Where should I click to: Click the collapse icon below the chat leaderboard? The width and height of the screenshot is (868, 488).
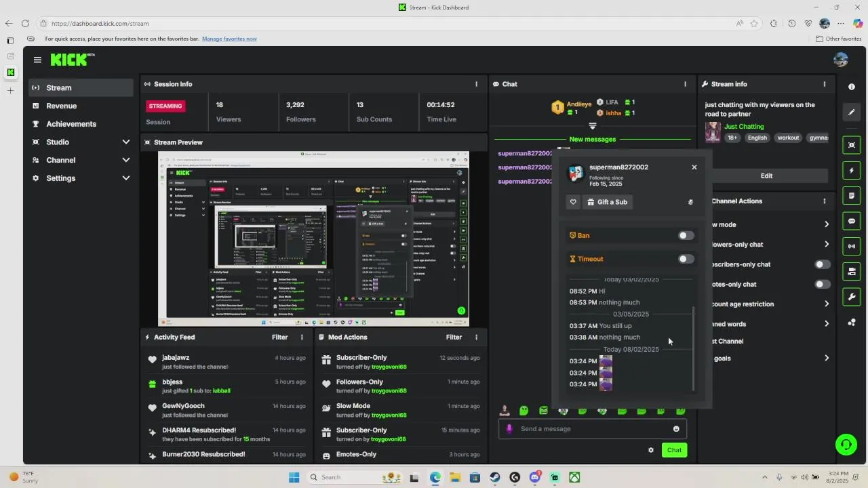[x=592, y=126]
